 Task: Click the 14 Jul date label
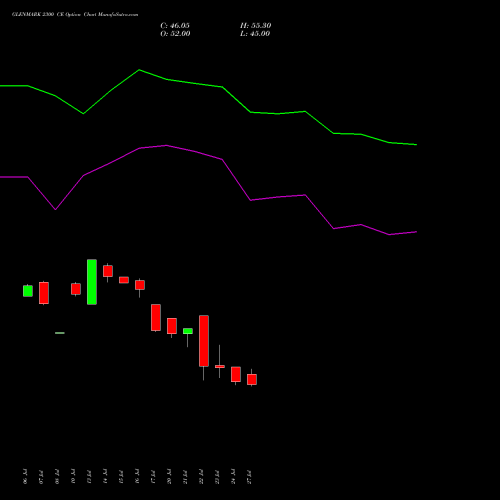click(105, 477)
